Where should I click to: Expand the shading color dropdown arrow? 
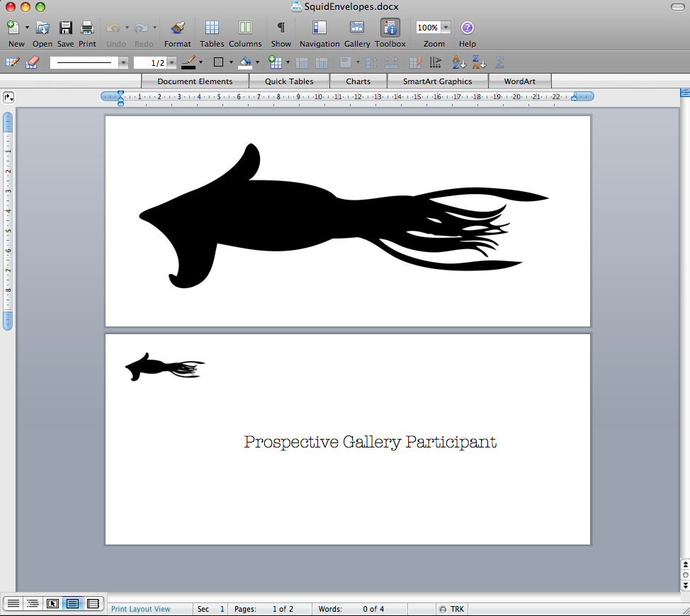(x=257, y=62)
